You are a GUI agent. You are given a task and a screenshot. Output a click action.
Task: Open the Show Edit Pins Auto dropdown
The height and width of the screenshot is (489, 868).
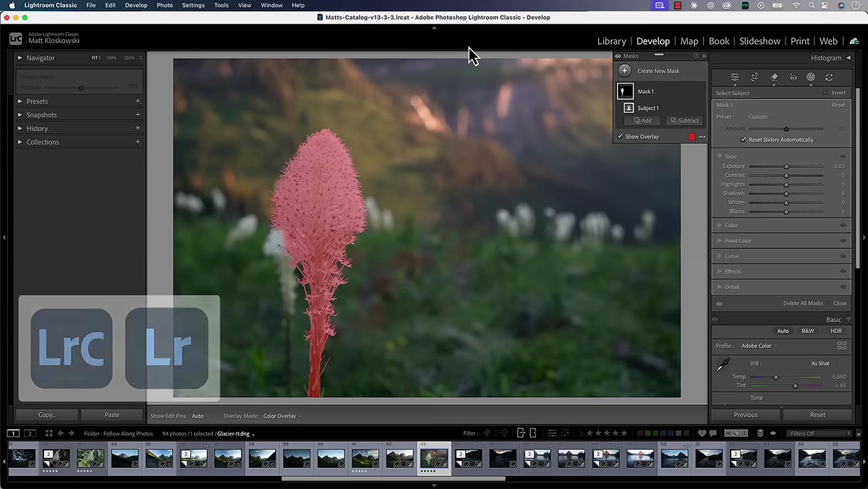[200, 416]
